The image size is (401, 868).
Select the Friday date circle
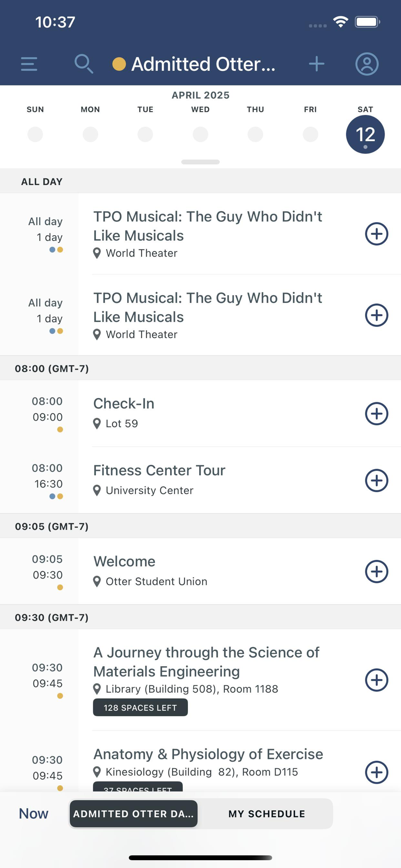click(x=310, y=134)
